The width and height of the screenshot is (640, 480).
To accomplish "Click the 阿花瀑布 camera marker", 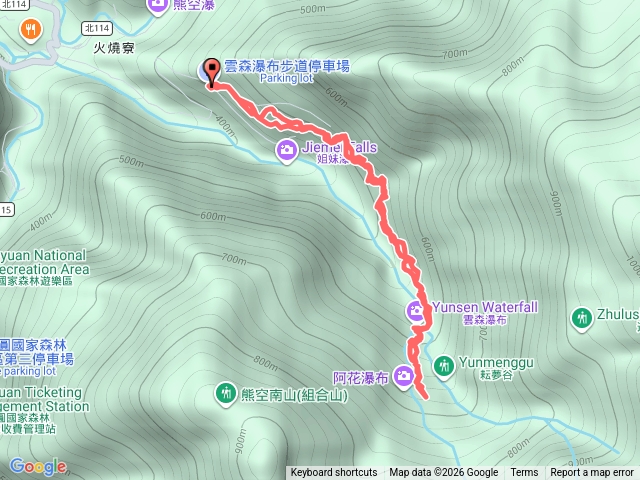I will click(404, 376).
